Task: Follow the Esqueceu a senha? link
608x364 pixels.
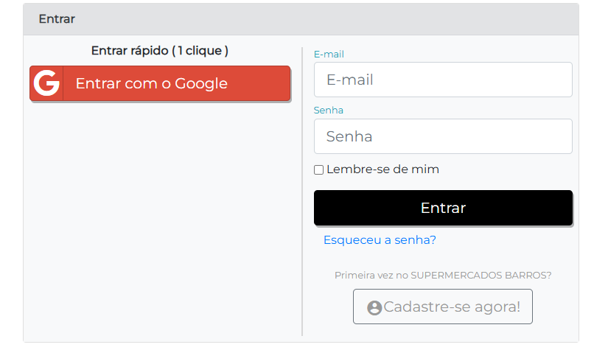Action: 380,240
